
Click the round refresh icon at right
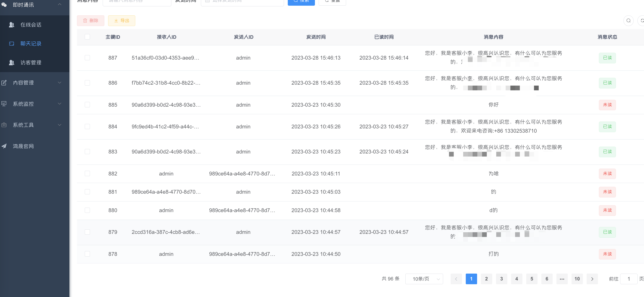(641, 21)
